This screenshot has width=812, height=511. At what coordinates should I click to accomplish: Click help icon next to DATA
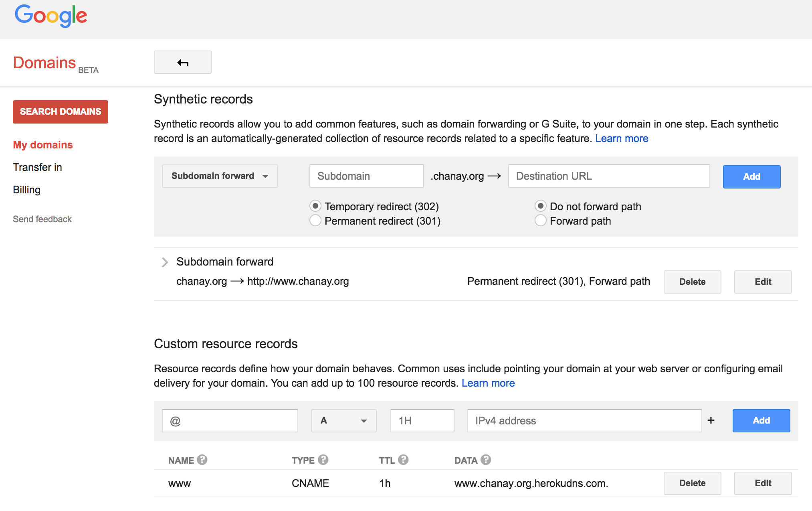pyautogui.click(x=486, y=460)
